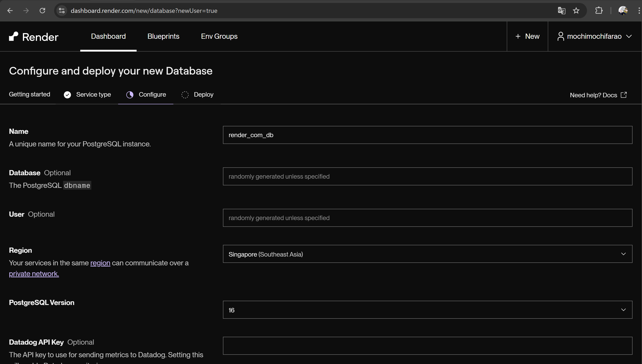This screenshot has height=364, width=642.
Task: Open the Need help? Docs link
Action: click(598, 95)
